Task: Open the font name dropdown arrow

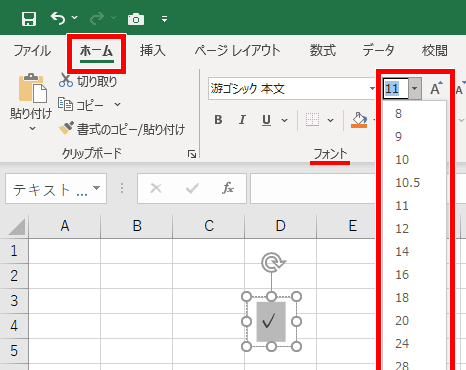Action: coord(372,89)
